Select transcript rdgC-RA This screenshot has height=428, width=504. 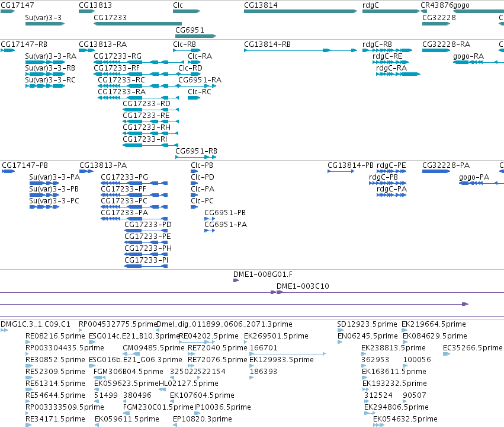398,74
